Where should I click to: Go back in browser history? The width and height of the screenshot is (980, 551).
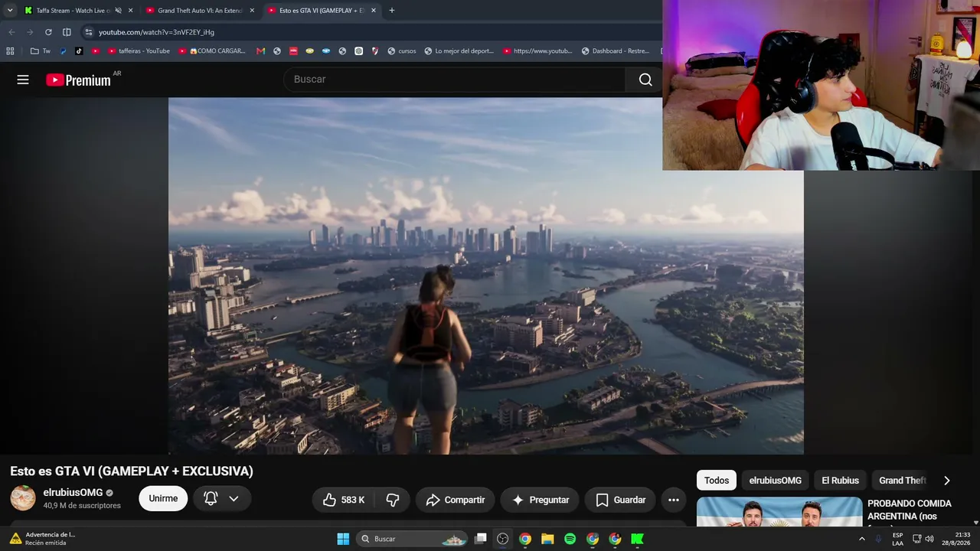tap(11, 32)
